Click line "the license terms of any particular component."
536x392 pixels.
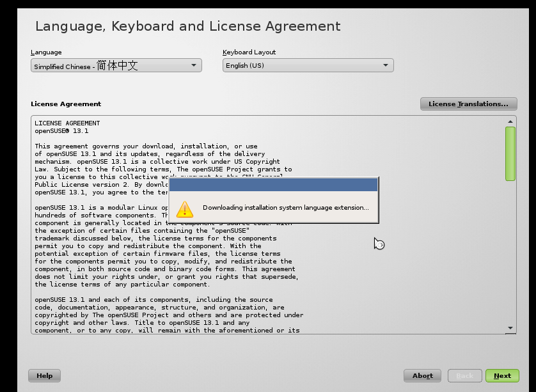tap(122, 285)
